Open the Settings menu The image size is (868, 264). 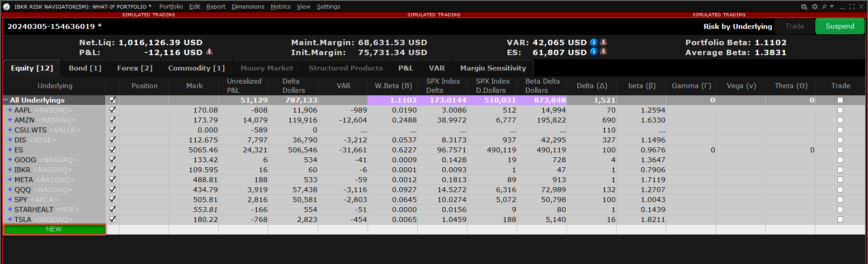click(x=328, y=7)
